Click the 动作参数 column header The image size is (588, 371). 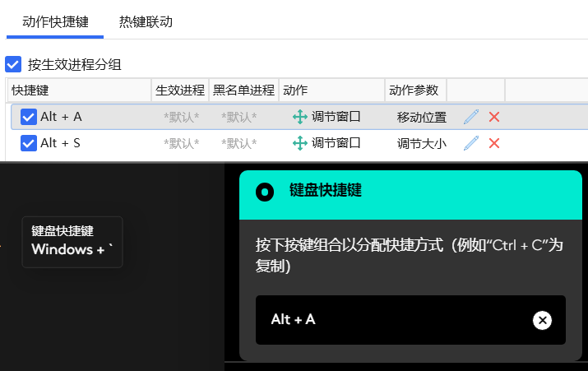pos(415,90)
